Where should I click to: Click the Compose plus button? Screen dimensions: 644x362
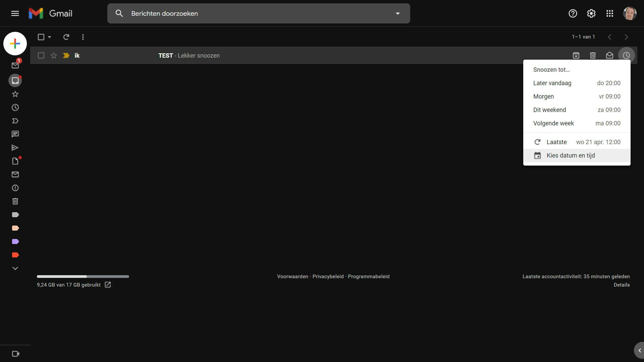tap(15, 44)
